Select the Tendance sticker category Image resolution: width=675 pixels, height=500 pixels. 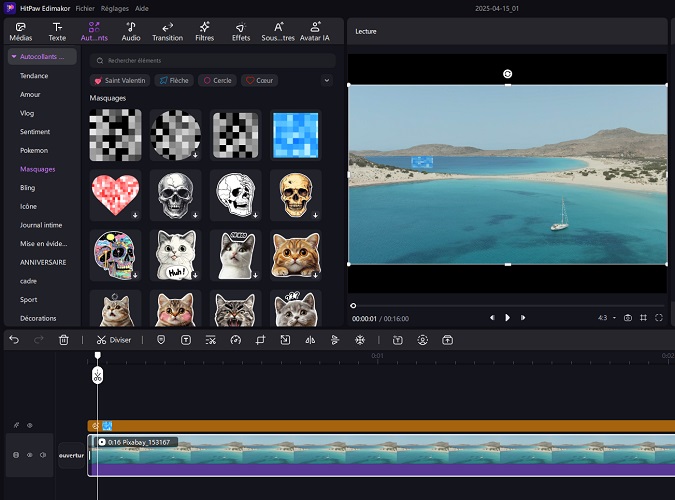point(34,76)
